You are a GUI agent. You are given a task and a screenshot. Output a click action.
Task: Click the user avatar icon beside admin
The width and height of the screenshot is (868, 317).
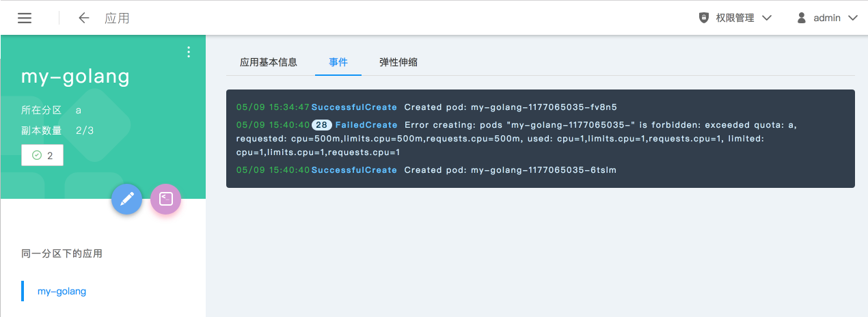pos(801,18)
